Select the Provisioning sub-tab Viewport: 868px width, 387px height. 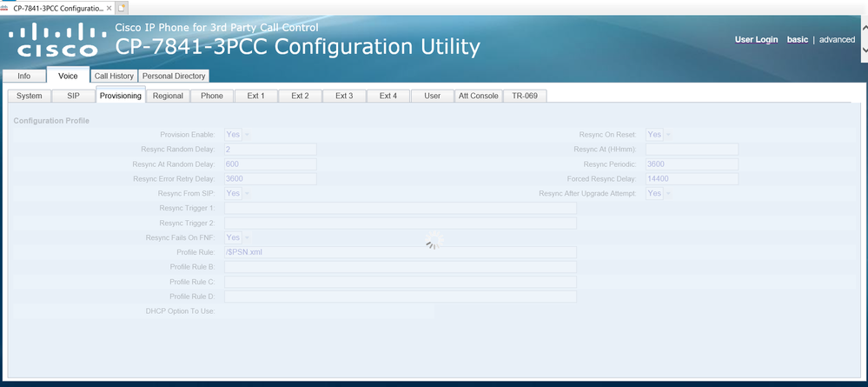(121, 96)
